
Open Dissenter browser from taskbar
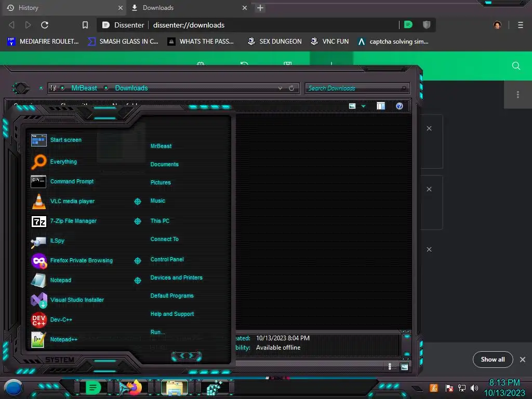(x=94, y=388)
